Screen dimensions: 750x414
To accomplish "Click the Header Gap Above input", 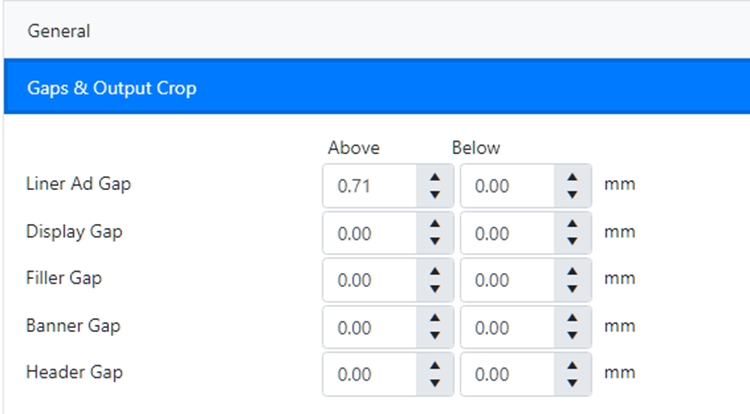I will pos(369,375).
